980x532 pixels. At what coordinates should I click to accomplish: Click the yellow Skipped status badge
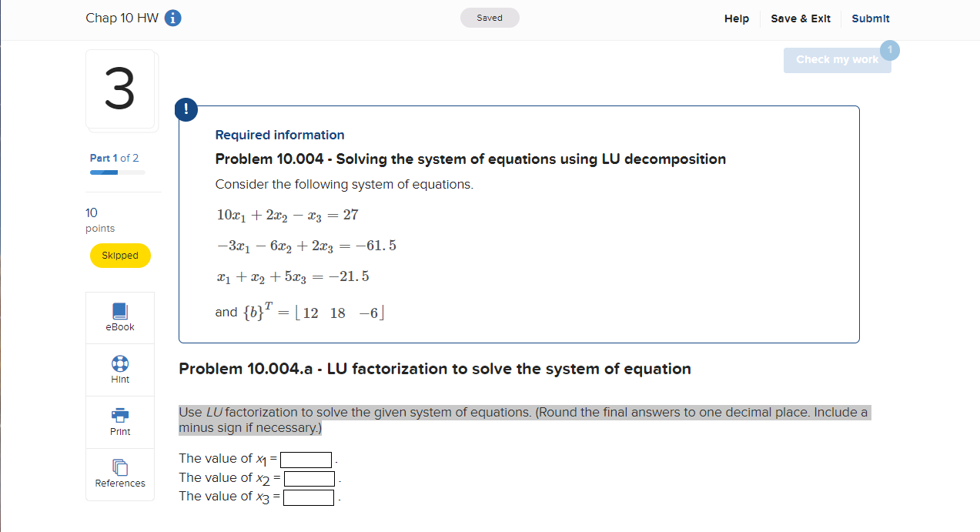coord(120,255)
